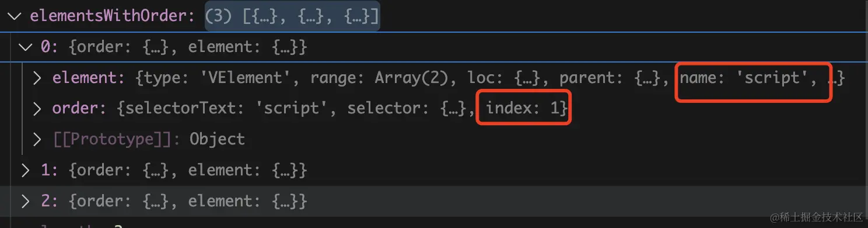
Task: Click the type: 'VElement' value
Action: [x=221, y=78]
